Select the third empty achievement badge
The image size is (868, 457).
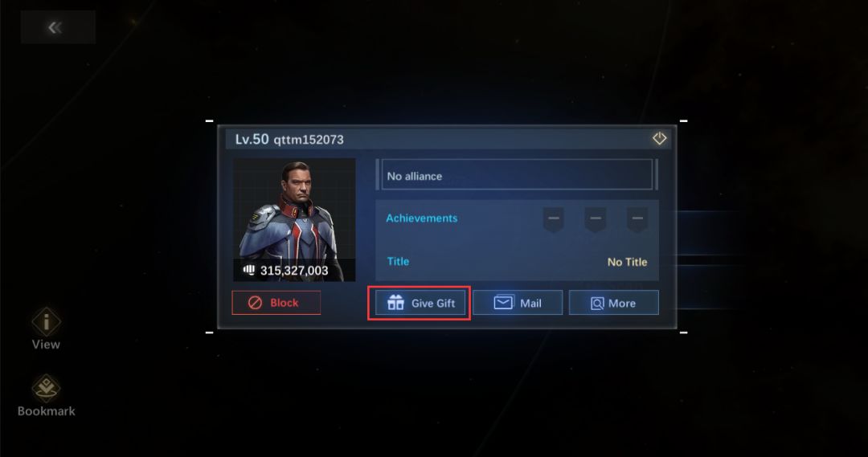tap(637, 219)
